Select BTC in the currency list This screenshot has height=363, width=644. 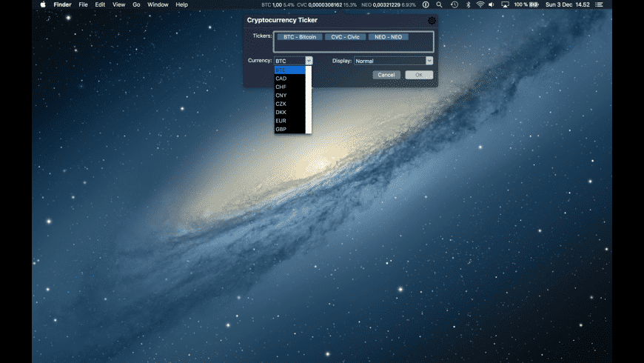pyautogui.click(x=290, y=70)
